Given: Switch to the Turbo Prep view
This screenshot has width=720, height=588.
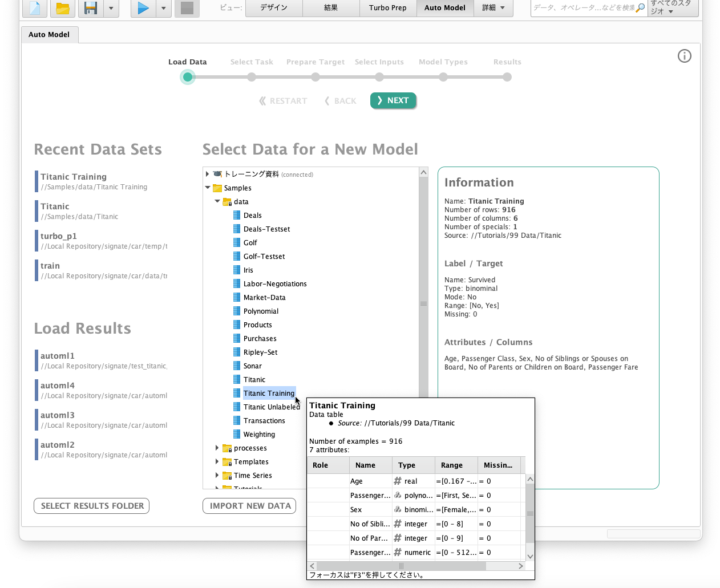Looking at the screenshot, I should 388,7.
